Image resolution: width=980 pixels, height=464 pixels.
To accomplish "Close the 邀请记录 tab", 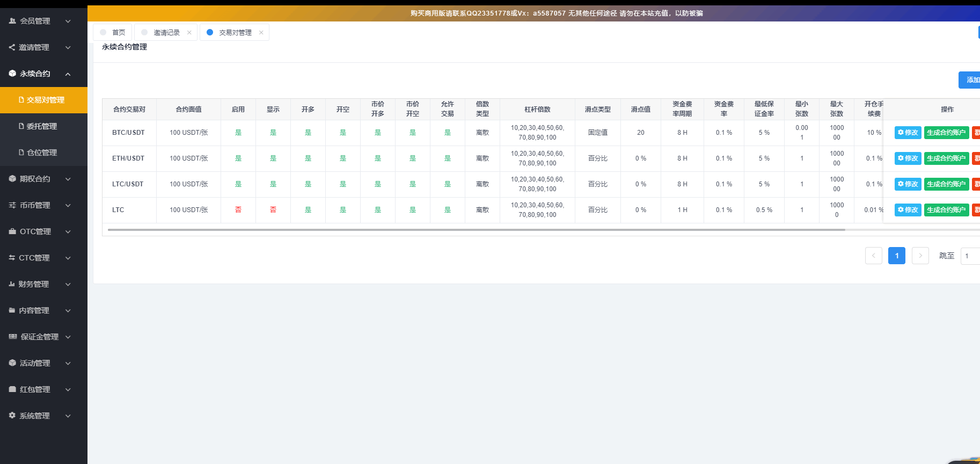I will coord(189,33).
